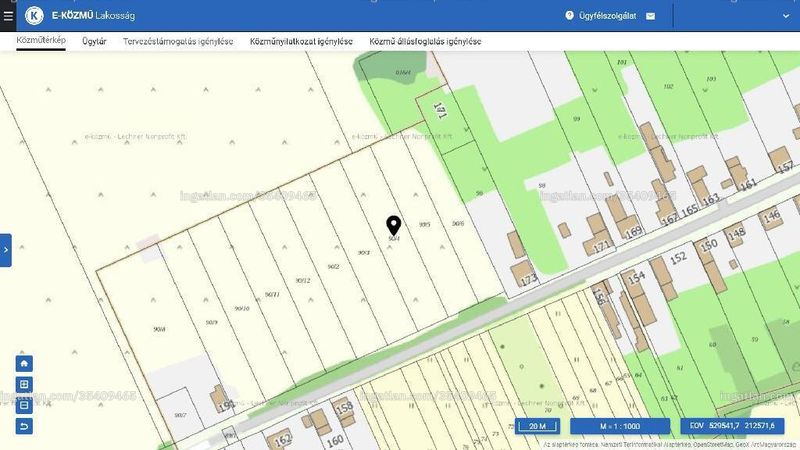800x450 pixels.
Task: Click house number 148 label
Action: (736, 234)
